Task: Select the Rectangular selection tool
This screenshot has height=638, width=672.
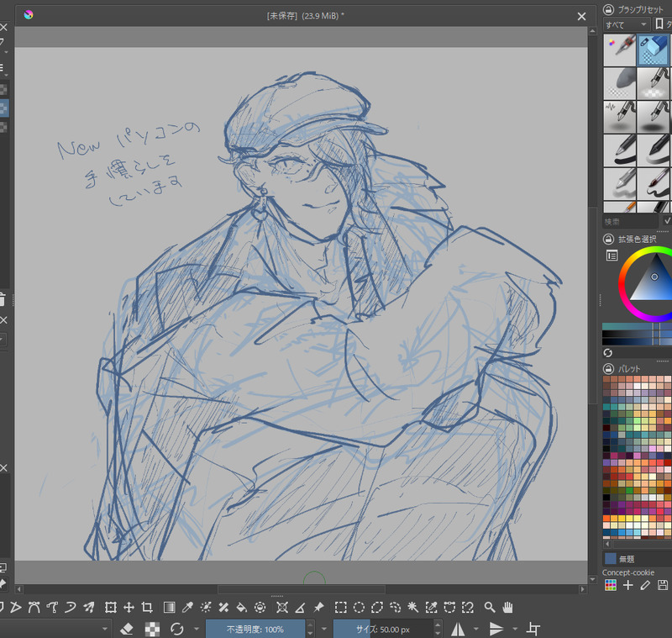Action: pyautogui.click(x=341, y=607)
